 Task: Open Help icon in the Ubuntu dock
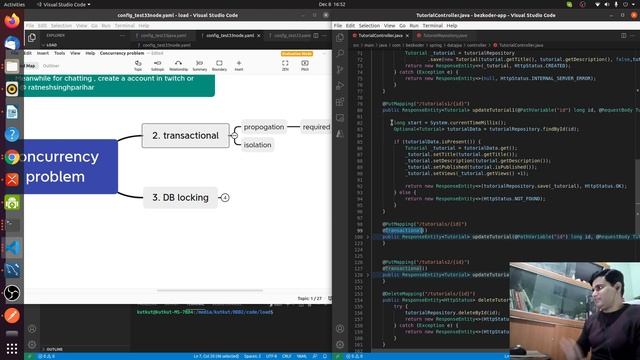click(x=12, y=134)
